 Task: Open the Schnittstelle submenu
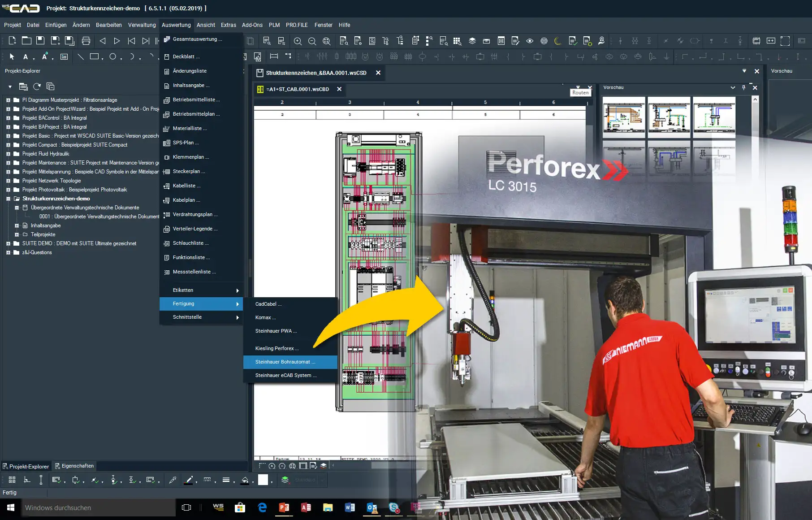201,317
